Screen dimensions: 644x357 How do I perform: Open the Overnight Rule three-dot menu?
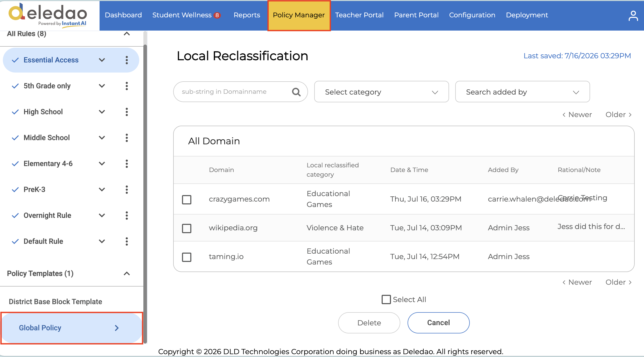point(127,216)
